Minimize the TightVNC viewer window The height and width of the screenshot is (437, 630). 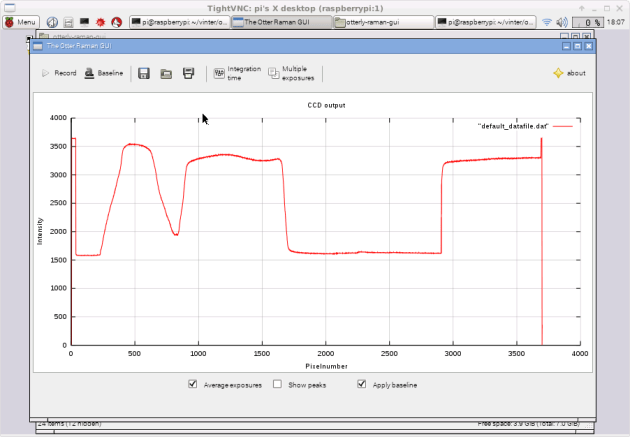594,8
